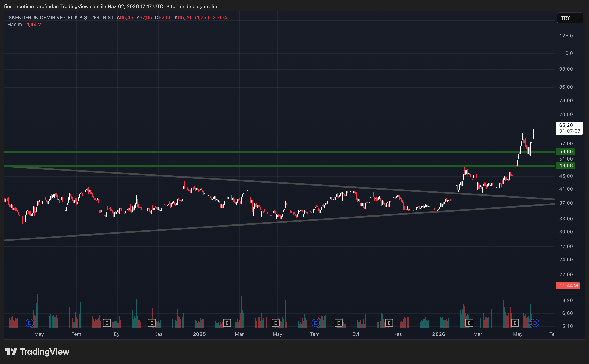589x364 pixels.
Task: Click the İSKENDERUN DEMİR VE ÇELİK symbol title
Action: 48,18
